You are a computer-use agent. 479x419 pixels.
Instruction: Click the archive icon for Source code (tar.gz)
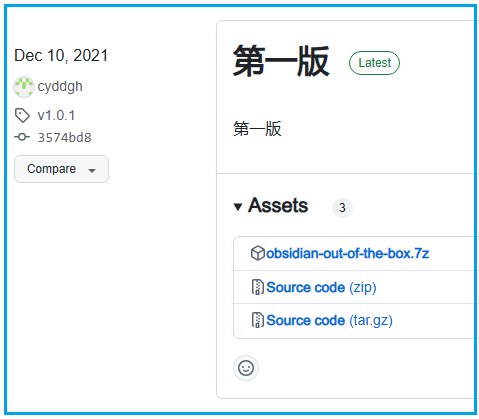click(x=257, y=320)
